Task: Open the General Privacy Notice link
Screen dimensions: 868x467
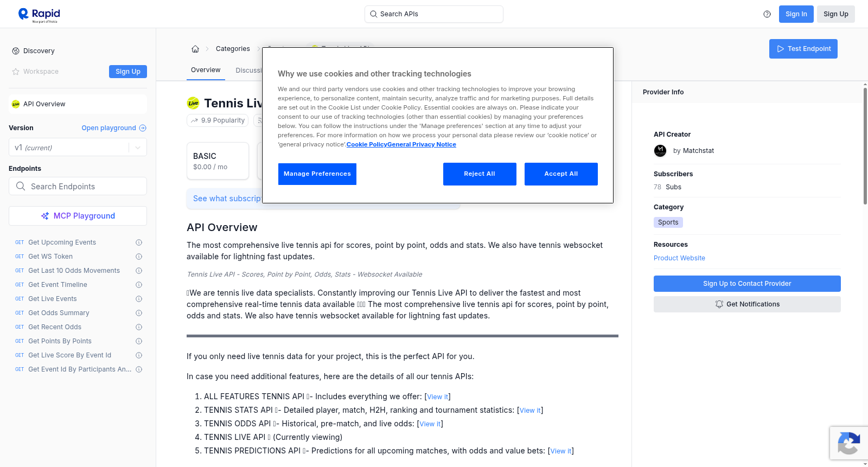Action: coord(422,144)
